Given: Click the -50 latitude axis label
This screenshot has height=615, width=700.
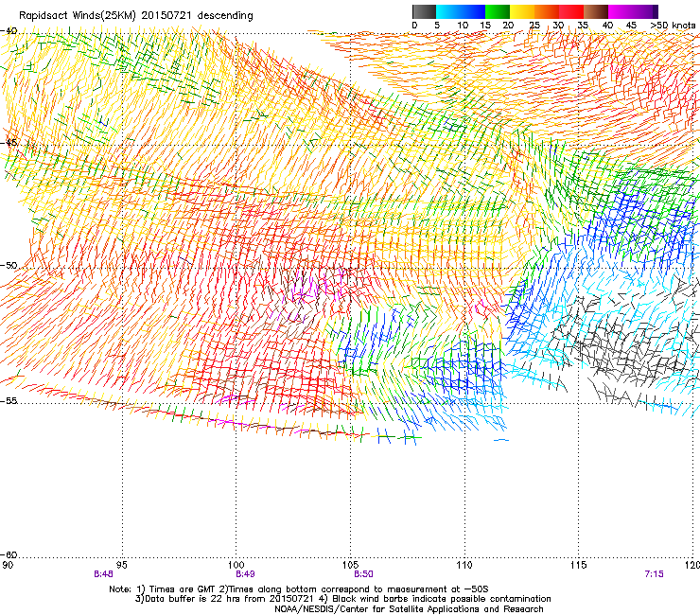Looking at the screenshot, I should pos(9,266).
